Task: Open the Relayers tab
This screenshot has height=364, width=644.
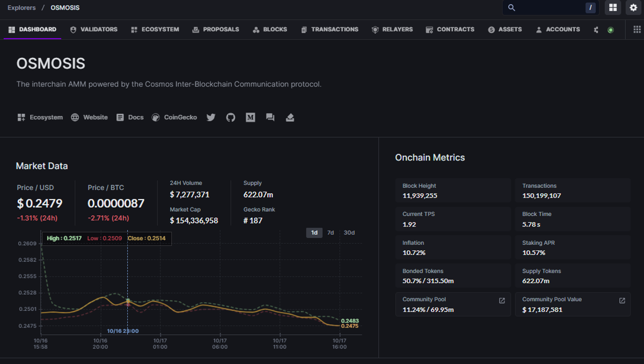Action: [392, 30]
